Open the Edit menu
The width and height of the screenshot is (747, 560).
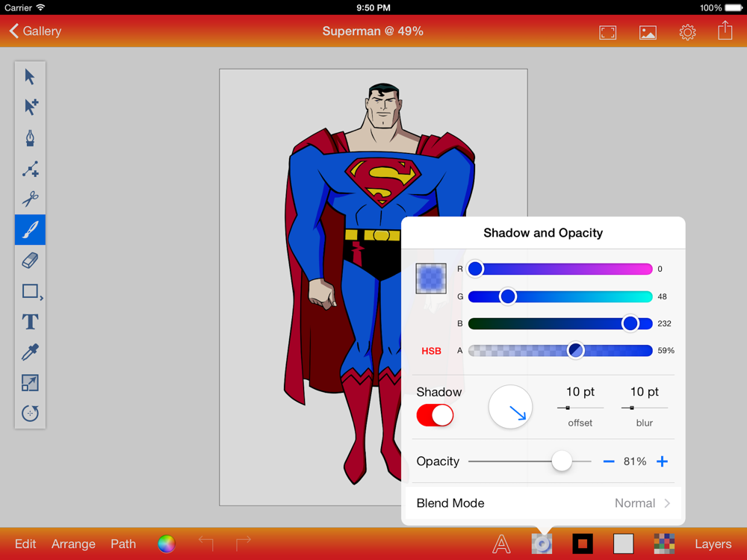pyautogui.click(x=25, y=544)
